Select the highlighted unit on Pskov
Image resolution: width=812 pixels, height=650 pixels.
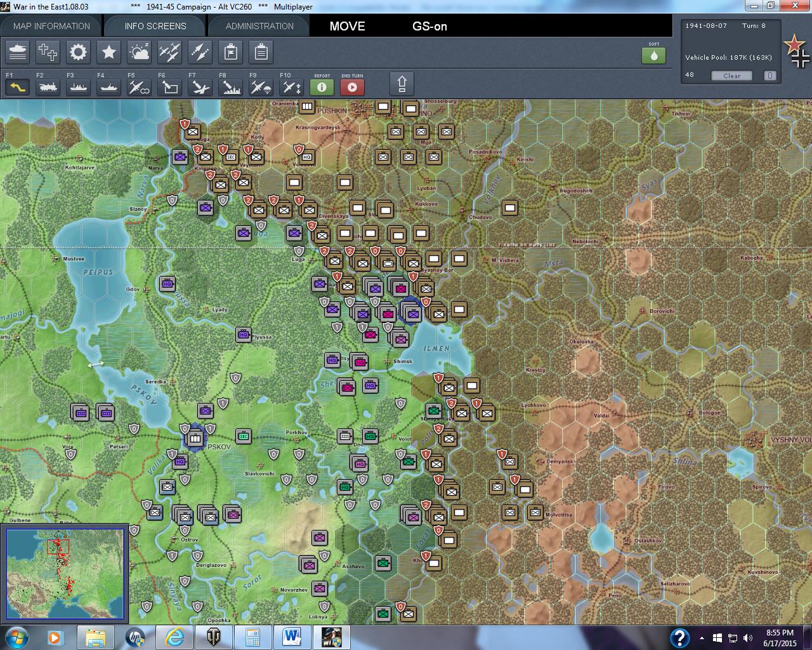[195, 438]
